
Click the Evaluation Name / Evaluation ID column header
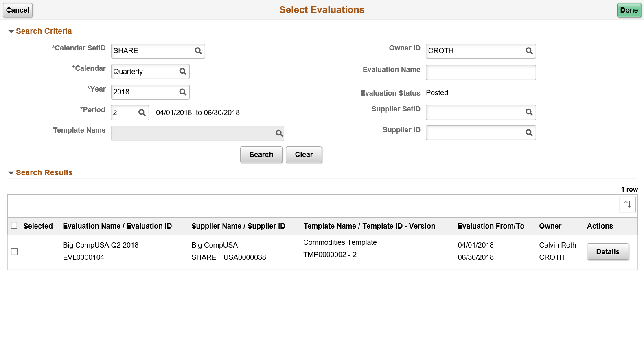(117, 226)
